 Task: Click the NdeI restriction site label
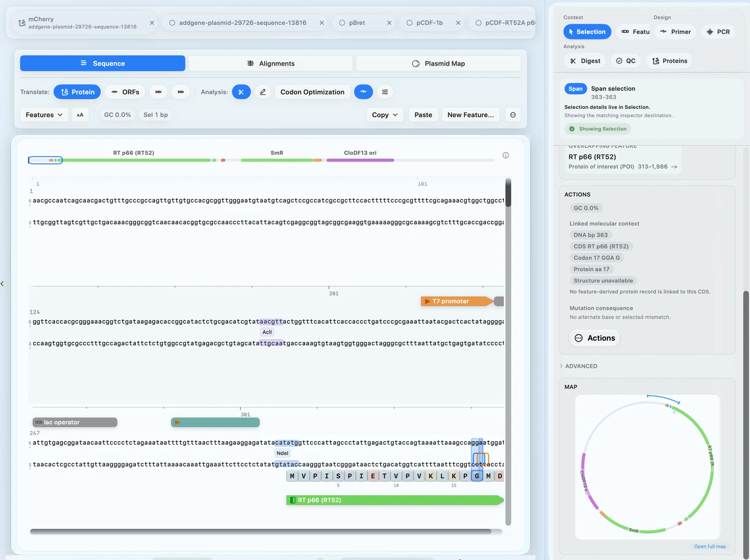(x=283, y=453)
